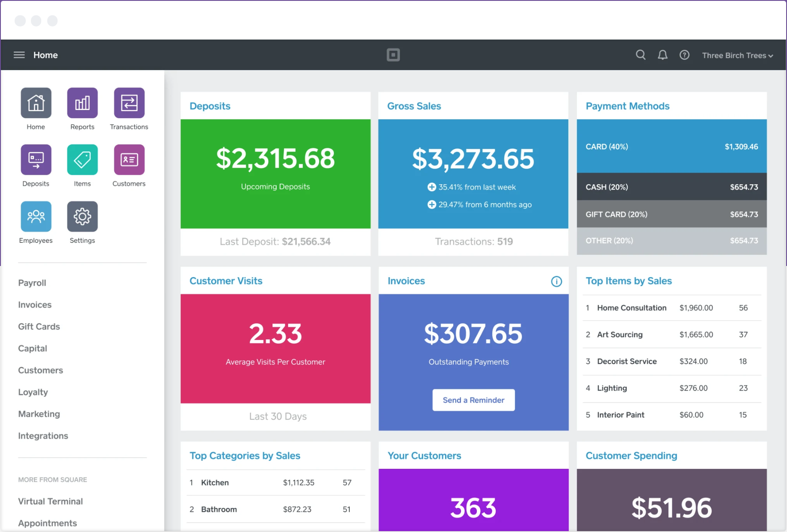Click the Gross Sales card title

[414, 106]
